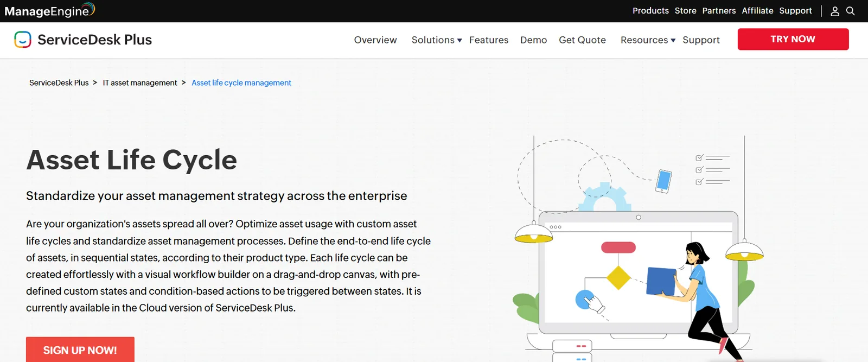868x362 pixels.
Task: Expand the Resources dropdown menu
Action: (x=648, y=40)
